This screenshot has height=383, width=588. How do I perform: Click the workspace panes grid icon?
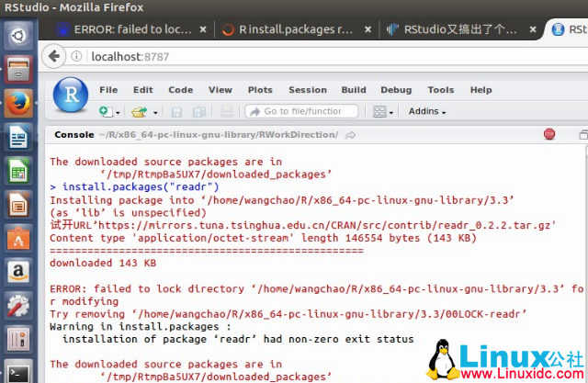pos(379,111)
